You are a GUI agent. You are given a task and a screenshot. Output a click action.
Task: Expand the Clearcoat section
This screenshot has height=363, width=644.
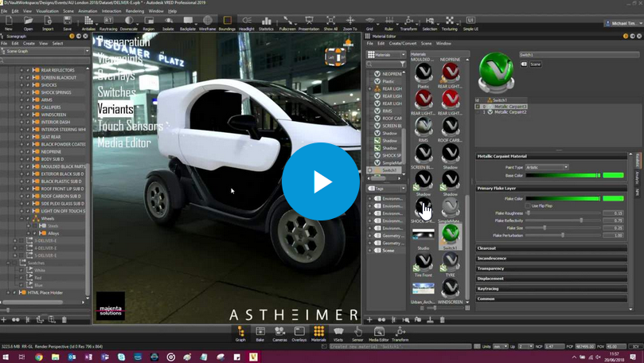pos(486,248)
